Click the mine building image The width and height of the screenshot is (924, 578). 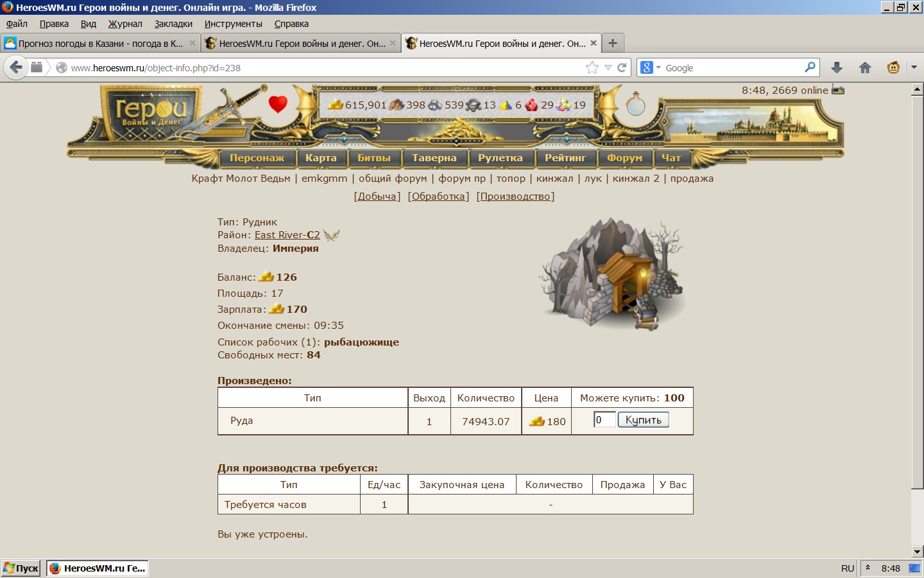613,274
